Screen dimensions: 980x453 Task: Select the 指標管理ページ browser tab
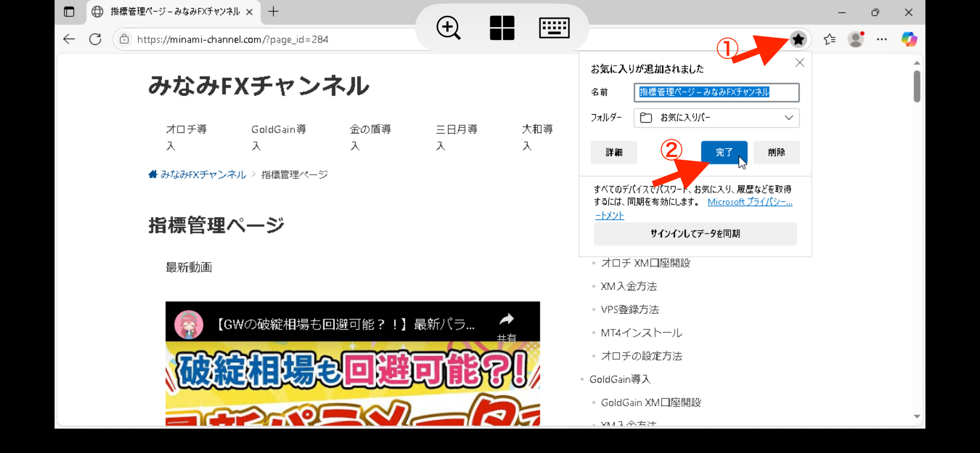[x=173, y=12]
